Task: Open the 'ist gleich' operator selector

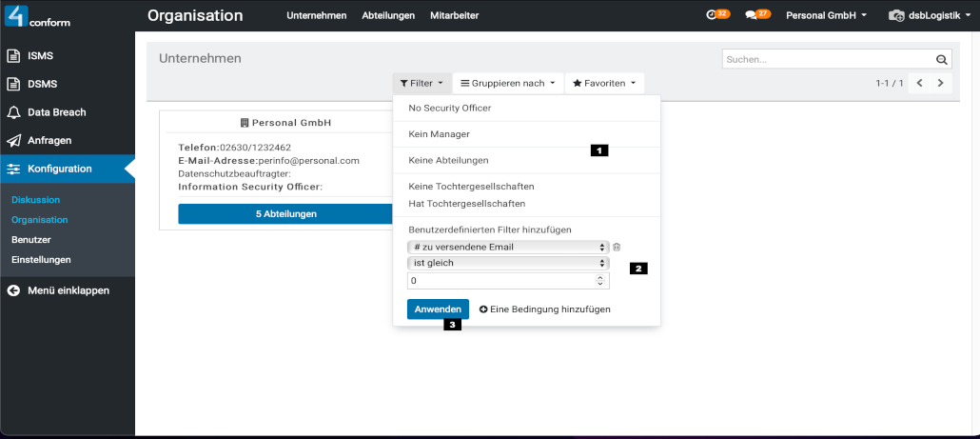Action: click(x=508, y=263)
